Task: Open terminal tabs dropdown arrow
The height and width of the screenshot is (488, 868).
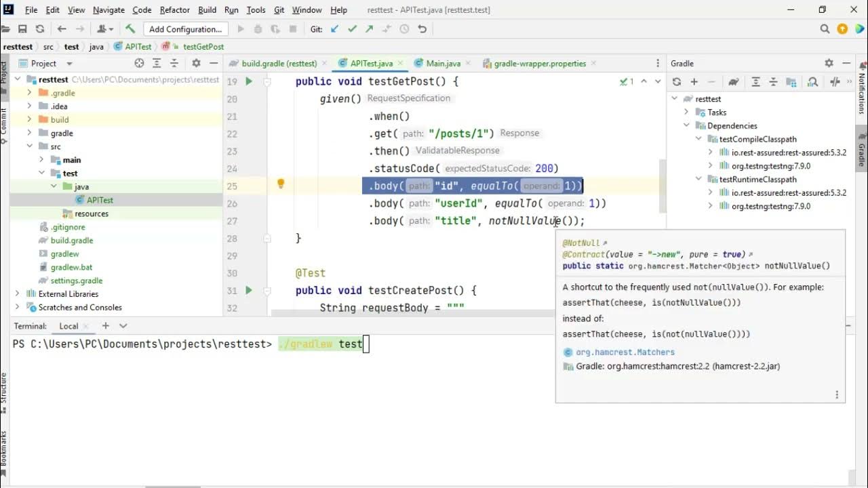Action: tap(123, 326)
